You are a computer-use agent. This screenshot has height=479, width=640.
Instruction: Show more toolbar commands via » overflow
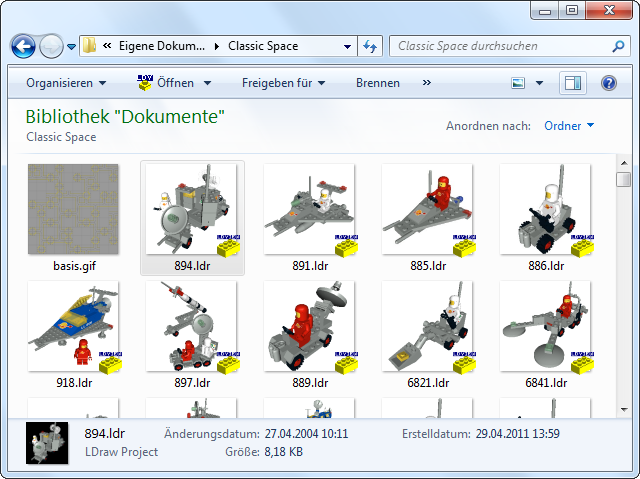pyautogui.click(x=427, y=83)
